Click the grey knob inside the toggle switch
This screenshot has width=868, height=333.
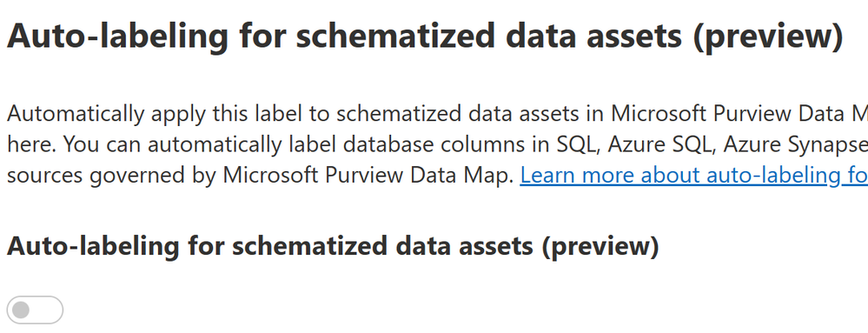(x=21, y=310)
